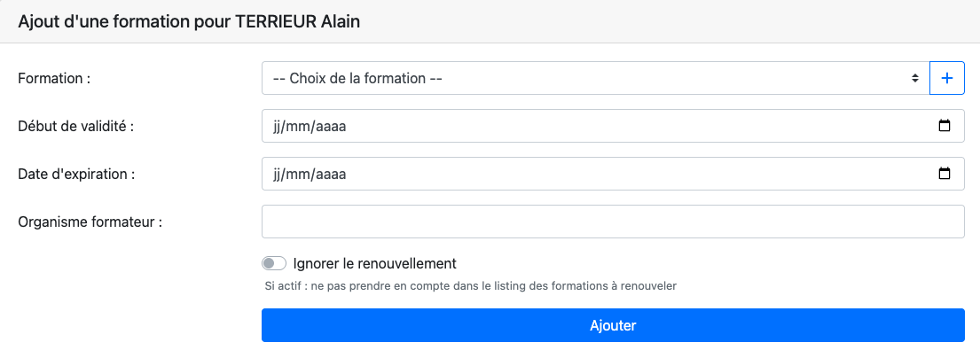Click the "Formation :" field label
The width and height of the screenshot is (980, 358).
pyautogui.click(x=54, y=78)
